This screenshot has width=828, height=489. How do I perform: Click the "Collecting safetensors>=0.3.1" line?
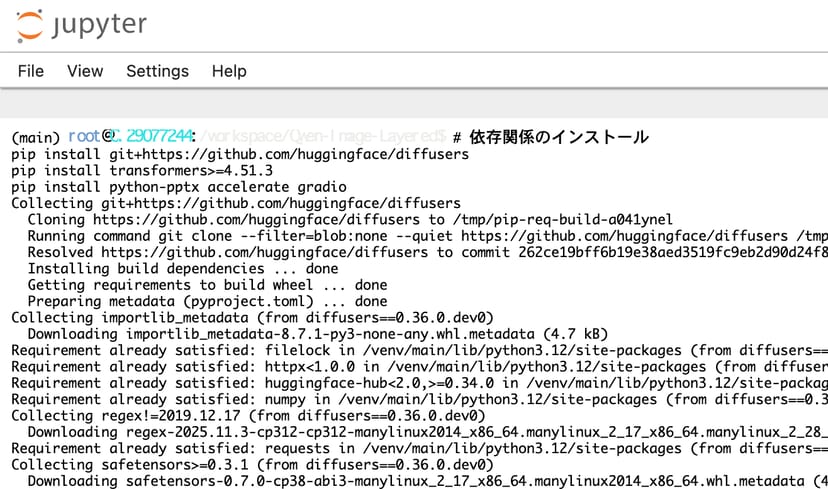pos(250,465)
